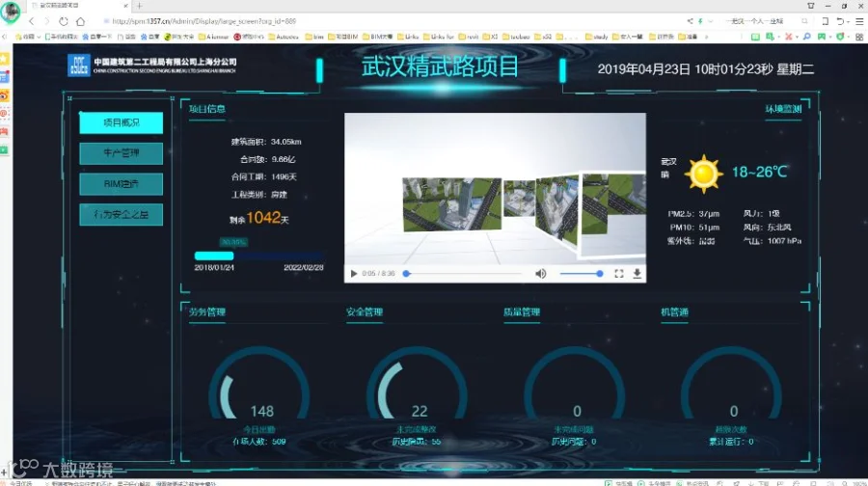Screen dimensions: 868x486
Task: Open the Links bookmarks folder
Action: click(x=407, y=37)
